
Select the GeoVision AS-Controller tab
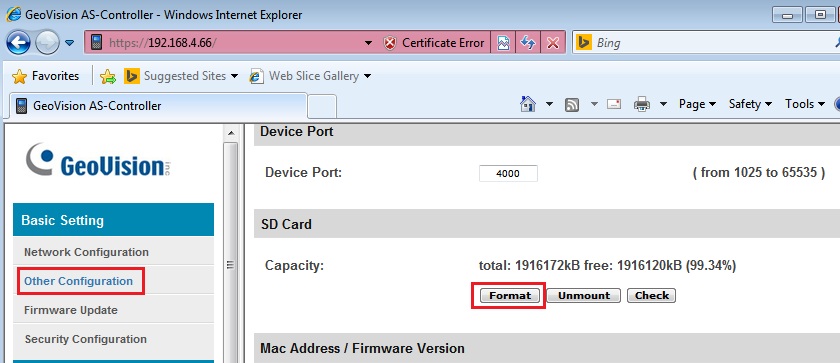(x=158, y=105)
